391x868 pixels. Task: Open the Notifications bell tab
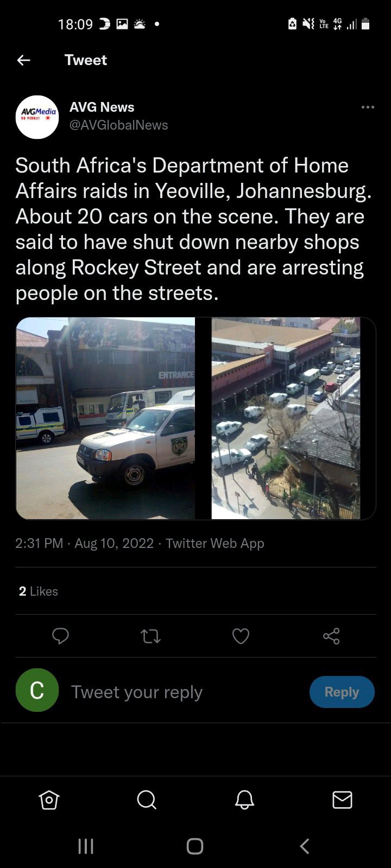(244, 800)
